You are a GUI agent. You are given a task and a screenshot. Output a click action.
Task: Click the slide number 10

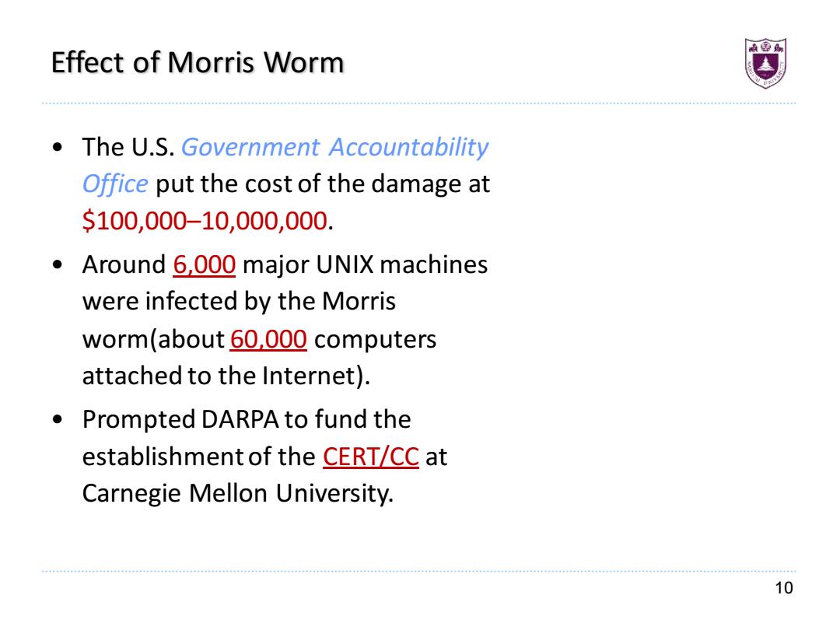(x=784, y=588)
